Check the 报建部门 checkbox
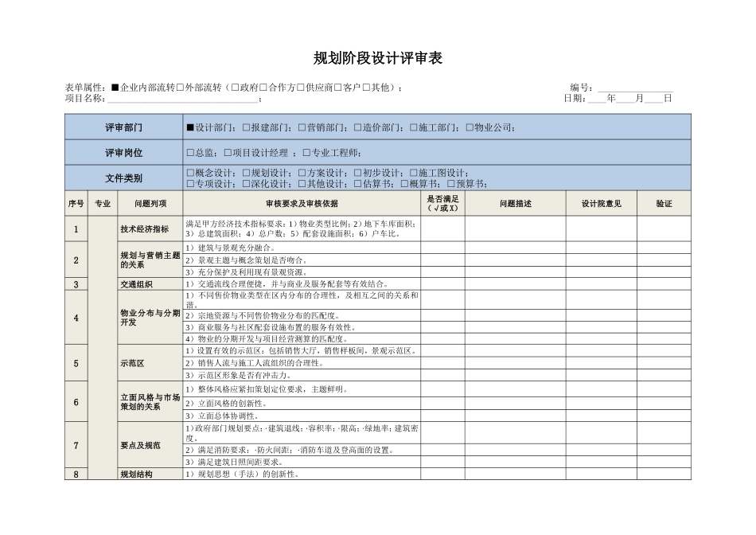 point(247,127)
